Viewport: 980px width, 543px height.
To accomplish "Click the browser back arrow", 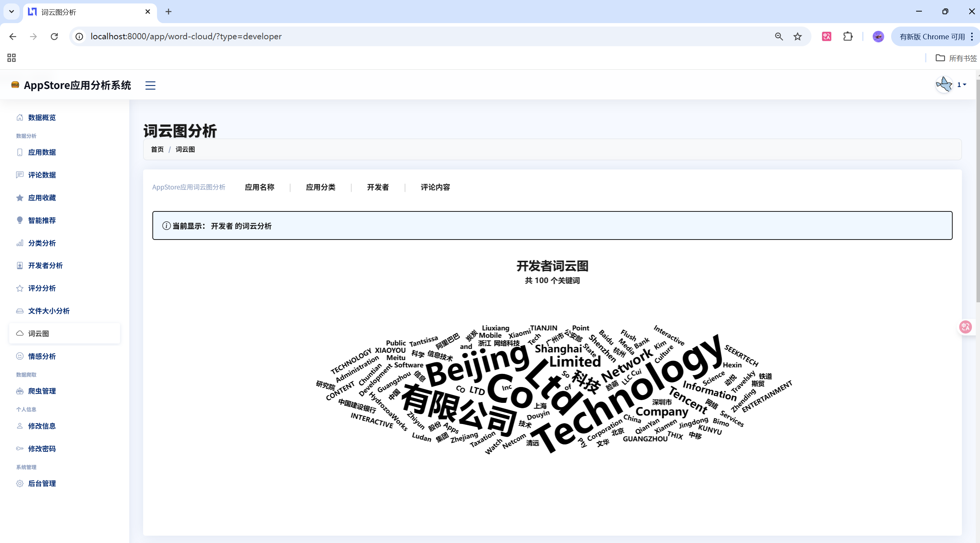I will 13,37.
